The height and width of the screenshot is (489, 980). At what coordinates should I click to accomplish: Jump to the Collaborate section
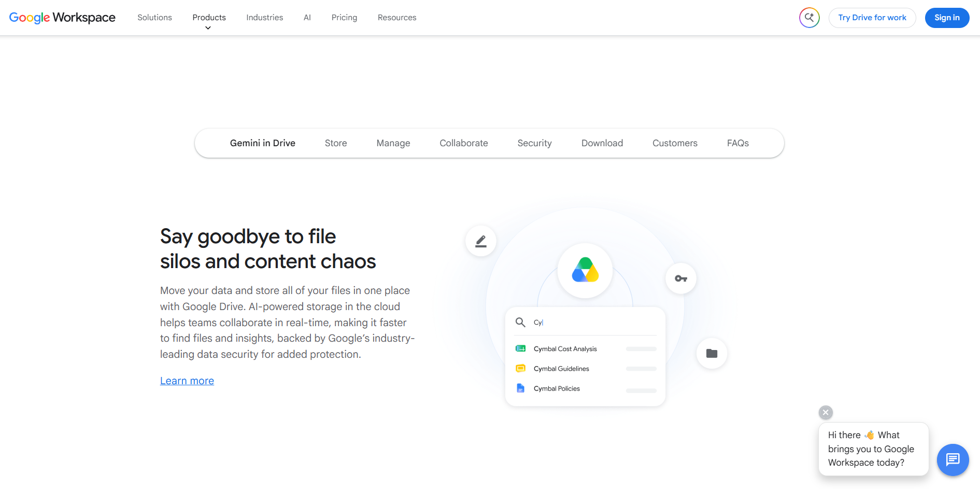[x=464, y=143]
